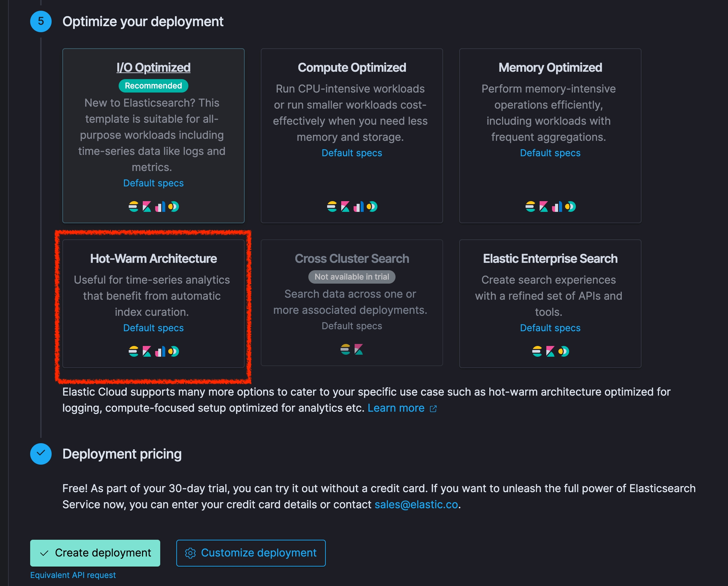Click APM icon in Memory Optimized card
This screenshot has height=586, width=728.
[x=557, y=207]
